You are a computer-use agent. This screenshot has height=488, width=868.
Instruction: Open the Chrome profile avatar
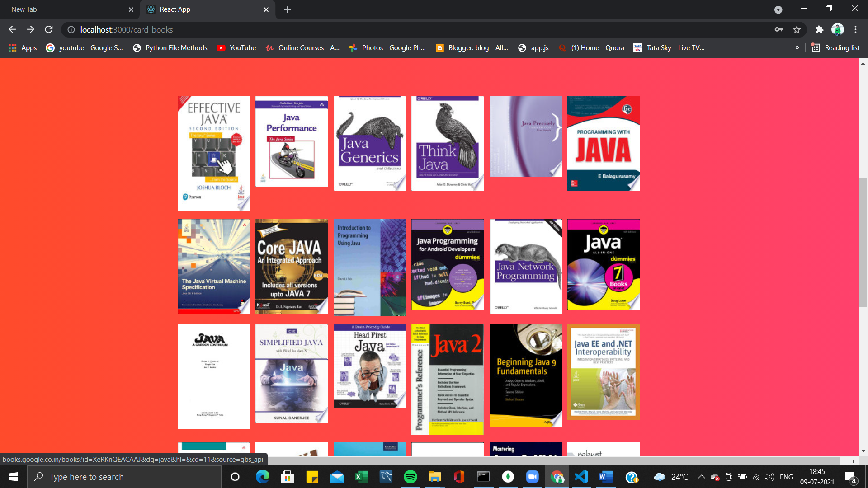pos(838,29)
